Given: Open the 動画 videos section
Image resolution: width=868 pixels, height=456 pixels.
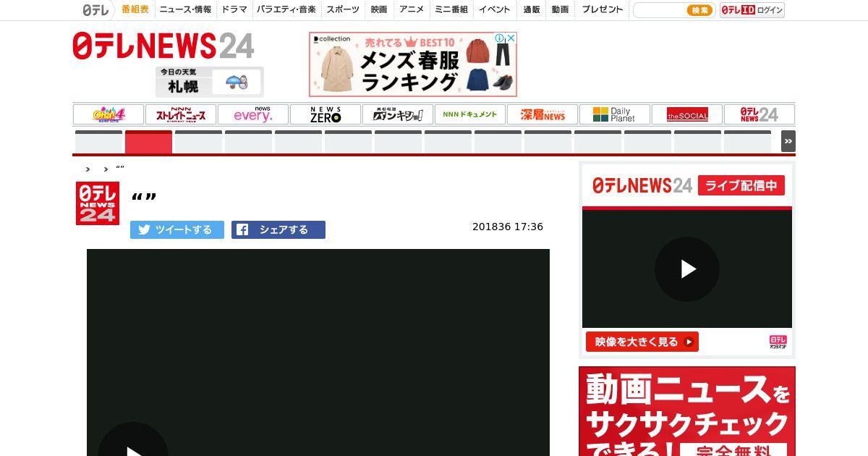Looking at the screenshot, I should pyautogui.click(x=560, y=10).
